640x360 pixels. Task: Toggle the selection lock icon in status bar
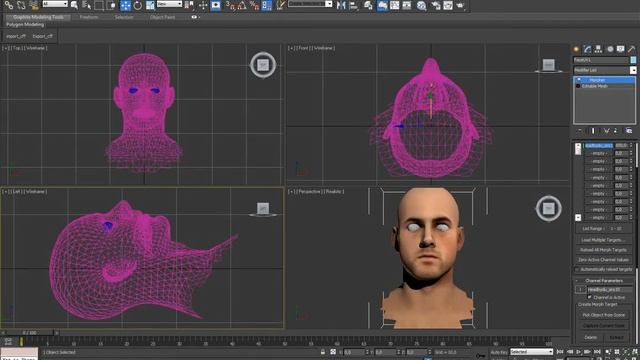pos(323,352)
